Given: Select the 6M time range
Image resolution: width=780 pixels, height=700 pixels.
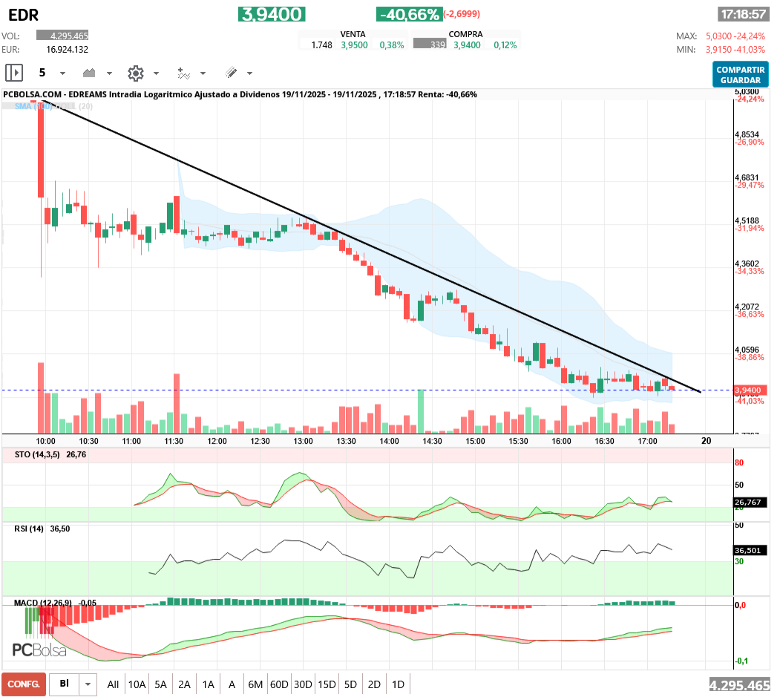Looking at the screenshot, I should [x=255, y=684].
